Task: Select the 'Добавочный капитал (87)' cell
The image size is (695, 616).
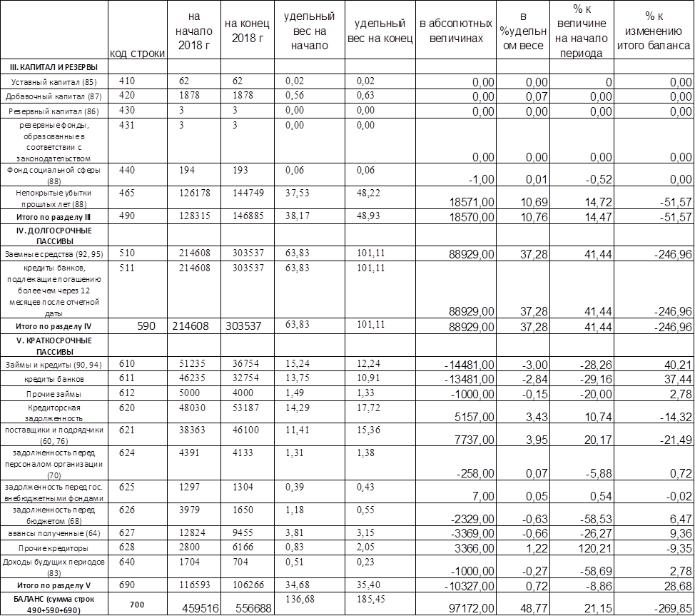Action: [x=54, y=96]
